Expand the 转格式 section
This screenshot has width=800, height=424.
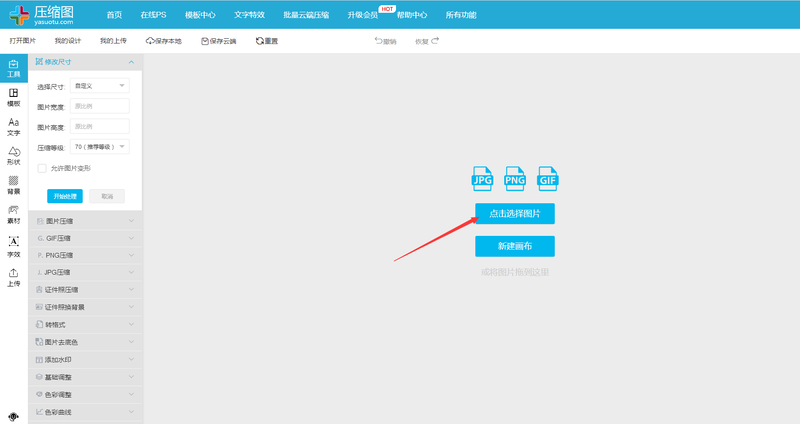pos(85,325)
